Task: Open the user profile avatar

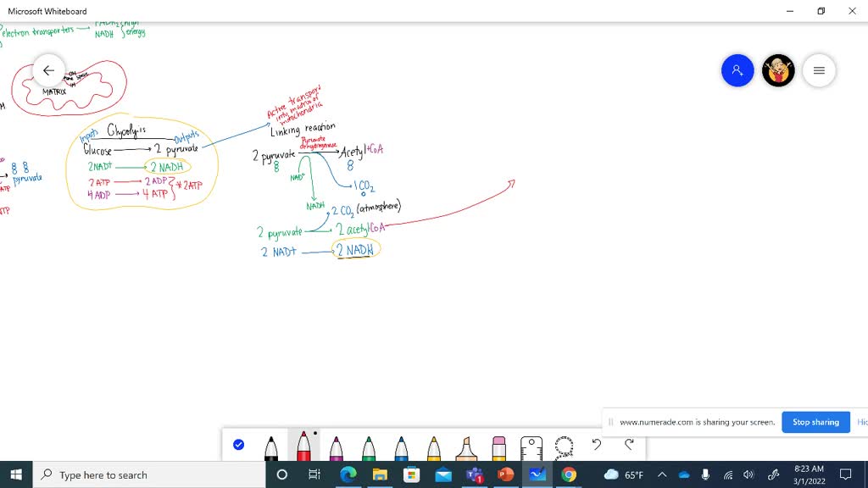Action: (778, 71)
